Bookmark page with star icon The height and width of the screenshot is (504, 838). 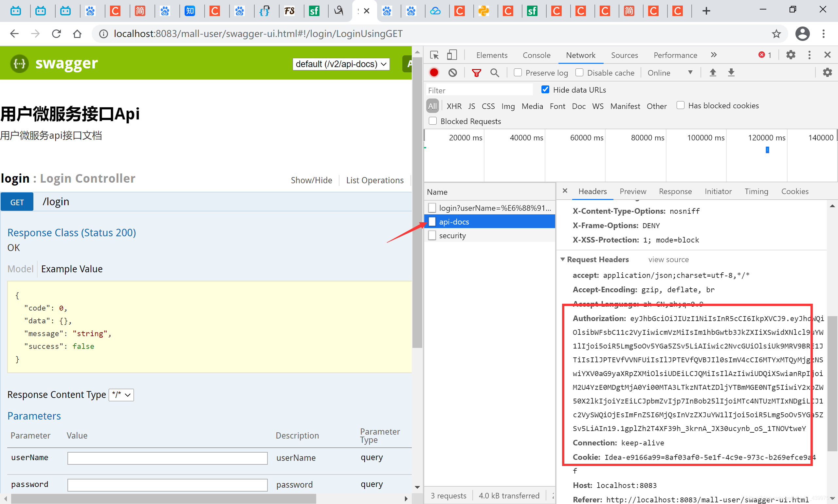click(776, 34)
